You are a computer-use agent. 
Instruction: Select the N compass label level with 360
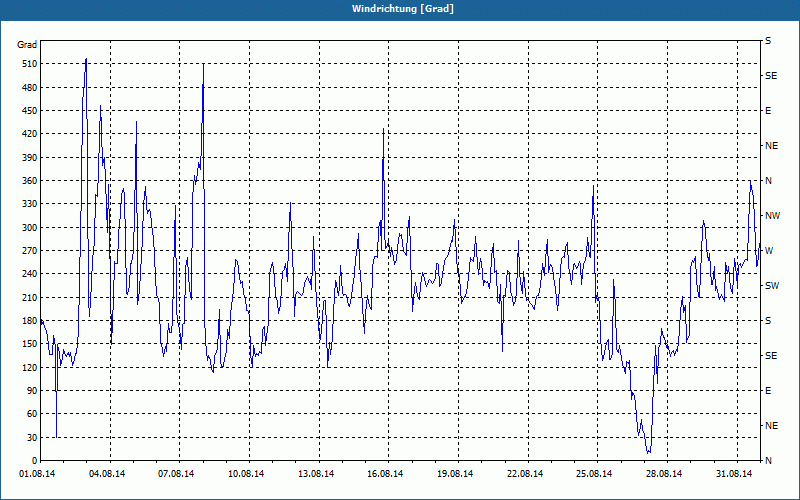pyautogui.click(x=769, y=181)
